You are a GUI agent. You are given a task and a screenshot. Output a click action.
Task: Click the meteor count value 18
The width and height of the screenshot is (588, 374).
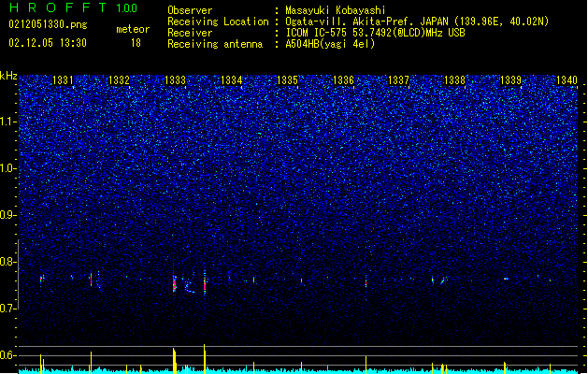(x=136, y=43)
